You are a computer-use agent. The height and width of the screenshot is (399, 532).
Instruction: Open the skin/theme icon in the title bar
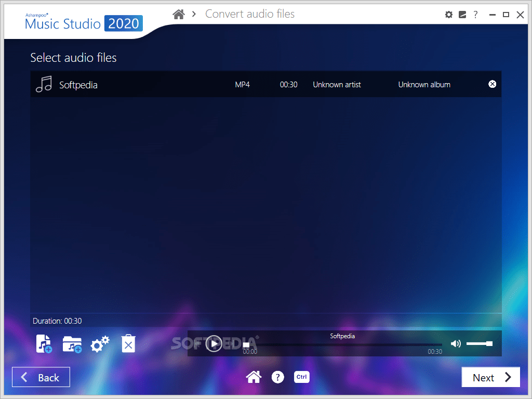point(462,15)
